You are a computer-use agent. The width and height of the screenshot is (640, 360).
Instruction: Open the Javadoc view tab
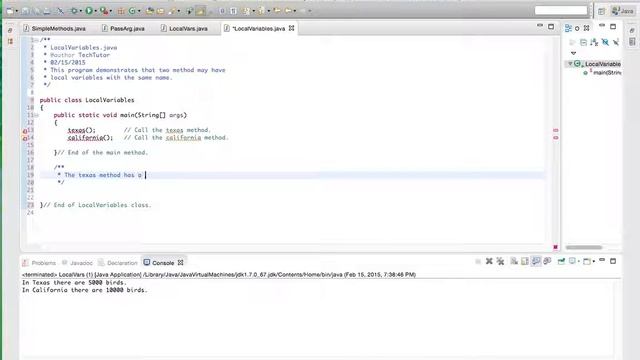point(77,263)
